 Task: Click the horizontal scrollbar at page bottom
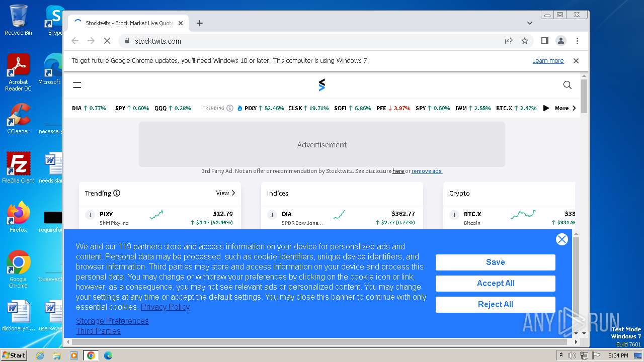click(x=320, y=342)
